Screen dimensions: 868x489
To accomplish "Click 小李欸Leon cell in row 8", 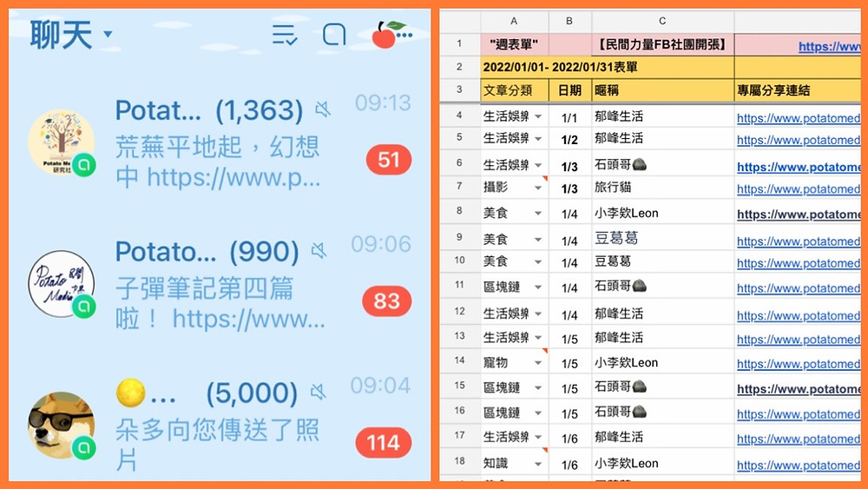I will 662,213.
